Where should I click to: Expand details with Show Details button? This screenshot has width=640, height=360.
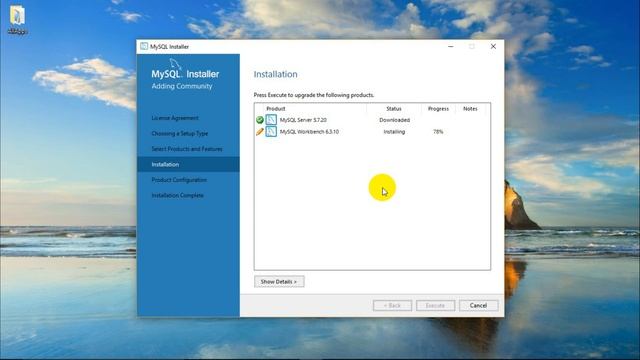coord(279,282)
